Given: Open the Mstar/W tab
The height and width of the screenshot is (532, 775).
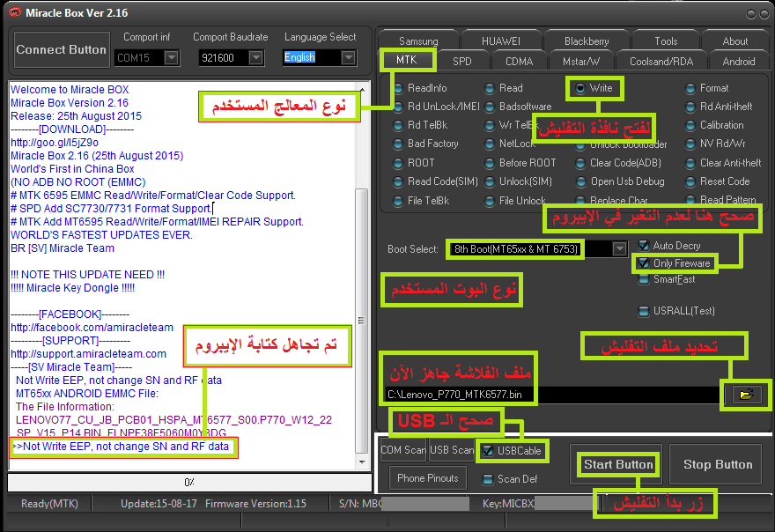Looking at the screenshot, I should (581, 62).
